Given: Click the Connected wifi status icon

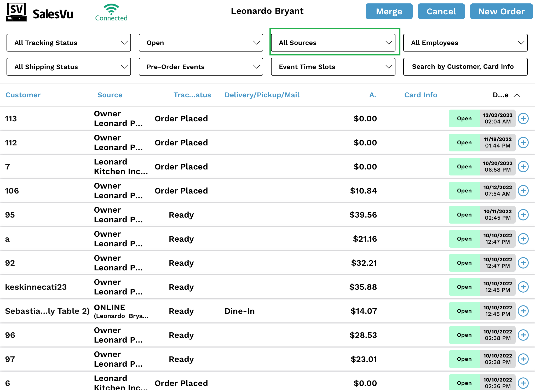Looking at the screenshot, I should [111, 9].
